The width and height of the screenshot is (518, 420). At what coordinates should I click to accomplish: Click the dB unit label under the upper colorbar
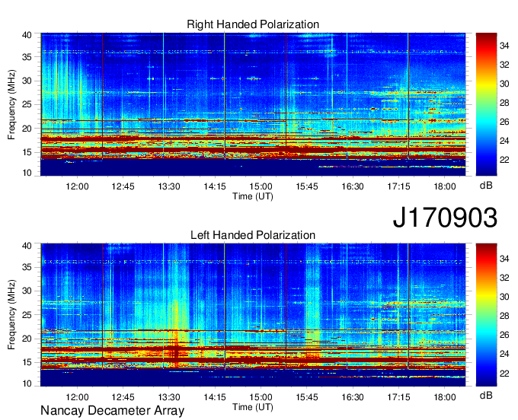coord(486,186)
